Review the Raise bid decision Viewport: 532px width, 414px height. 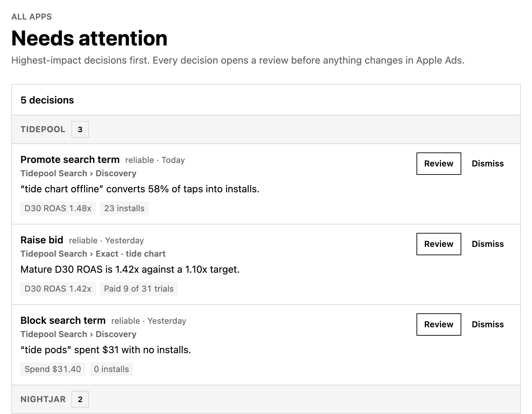coord(439,244)
